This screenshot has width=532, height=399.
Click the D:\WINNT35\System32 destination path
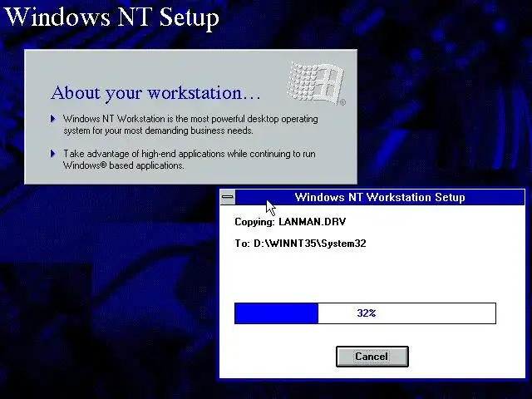(x=310, y=244)
